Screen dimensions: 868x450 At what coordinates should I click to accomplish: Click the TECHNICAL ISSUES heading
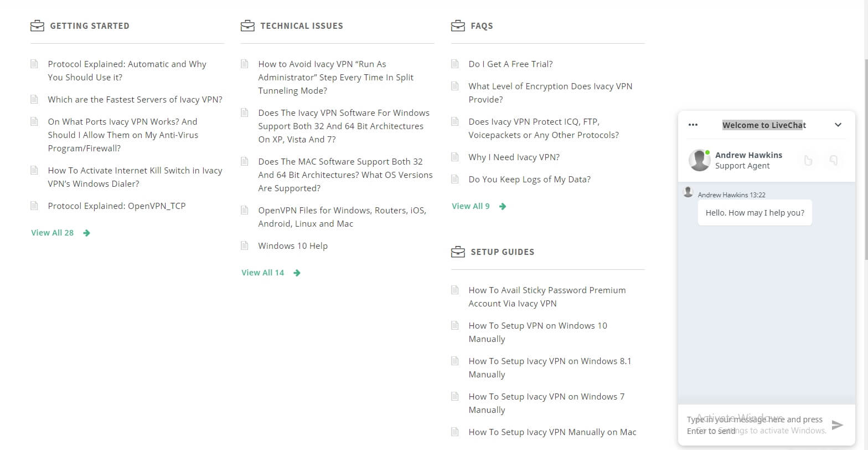pos(302,25)
